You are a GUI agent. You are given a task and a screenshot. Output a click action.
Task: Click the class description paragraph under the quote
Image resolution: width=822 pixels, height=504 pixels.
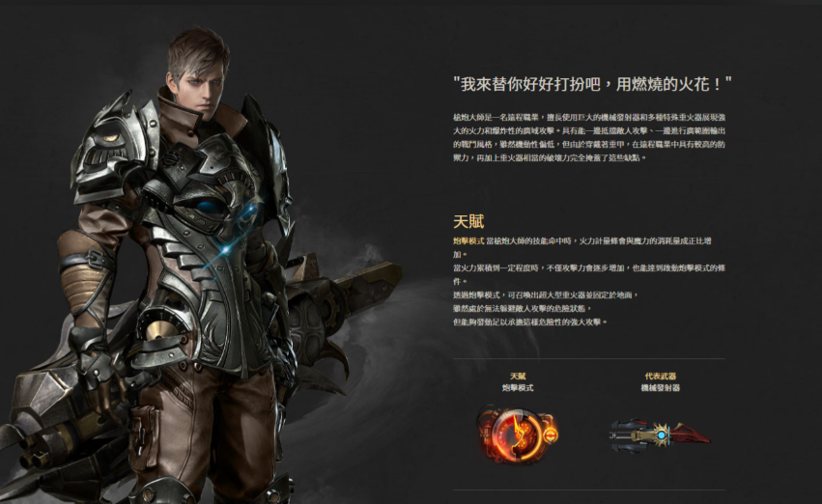click(x=589, y=137)
